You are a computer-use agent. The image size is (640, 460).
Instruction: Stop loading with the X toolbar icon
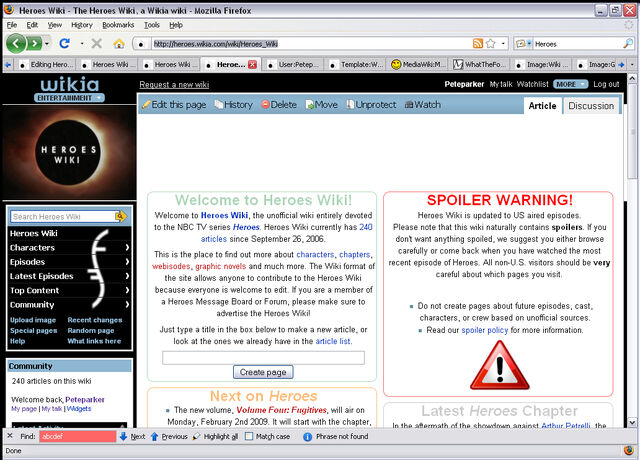(97, 43)
